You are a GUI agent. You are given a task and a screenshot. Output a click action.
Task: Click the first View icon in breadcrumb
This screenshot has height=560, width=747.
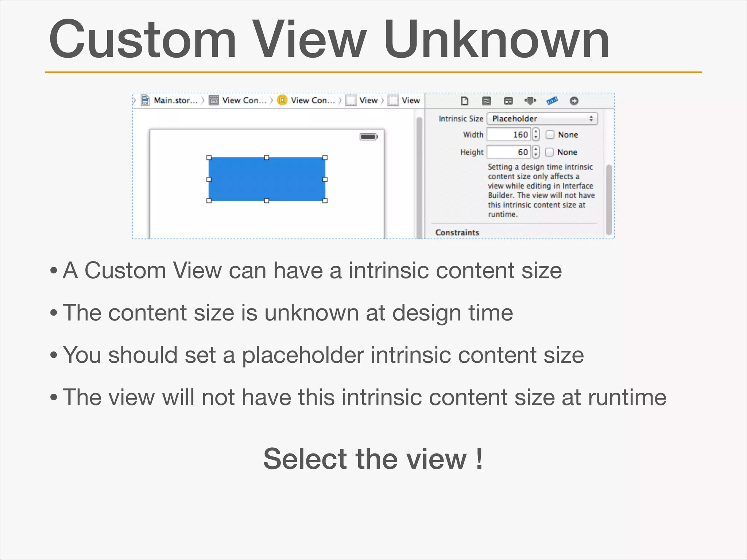coord(351,100)
